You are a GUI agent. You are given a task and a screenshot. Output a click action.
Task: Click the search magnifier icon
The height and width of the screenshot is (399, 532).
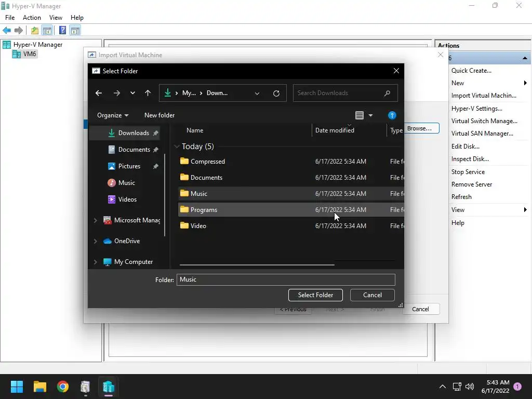point(387,94)
